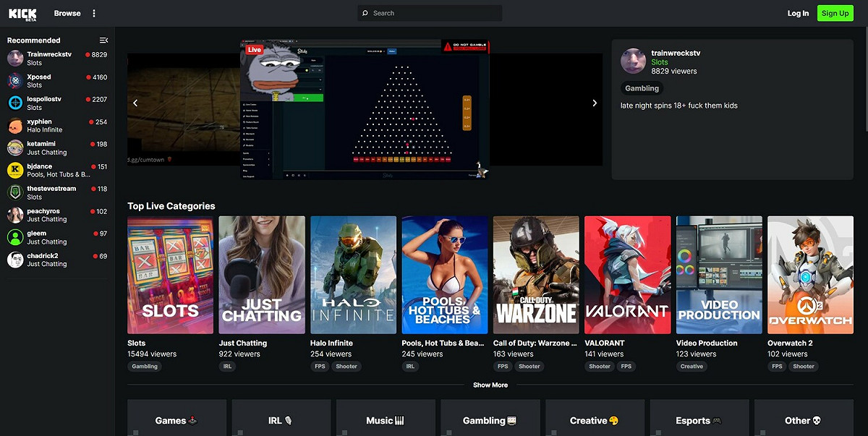Open the Halo Infinite category thumbnail
The width and height of the screenshot is (868, 436).
(353, 275)
